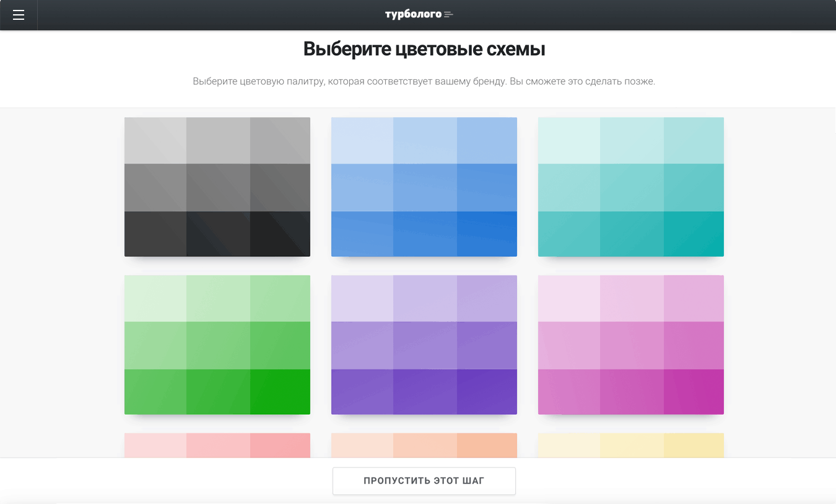Choose the green color palette
The width and height of the screenshot is (836, 504).
tap(217, 345)
